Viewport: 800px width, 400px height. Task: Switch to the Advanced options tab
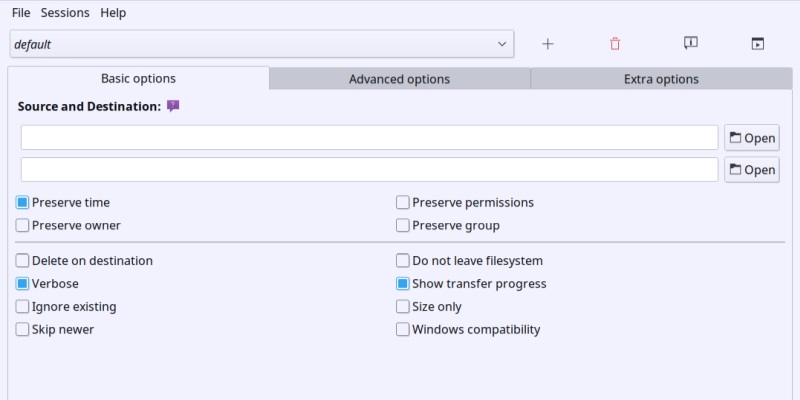coord(399,79)
